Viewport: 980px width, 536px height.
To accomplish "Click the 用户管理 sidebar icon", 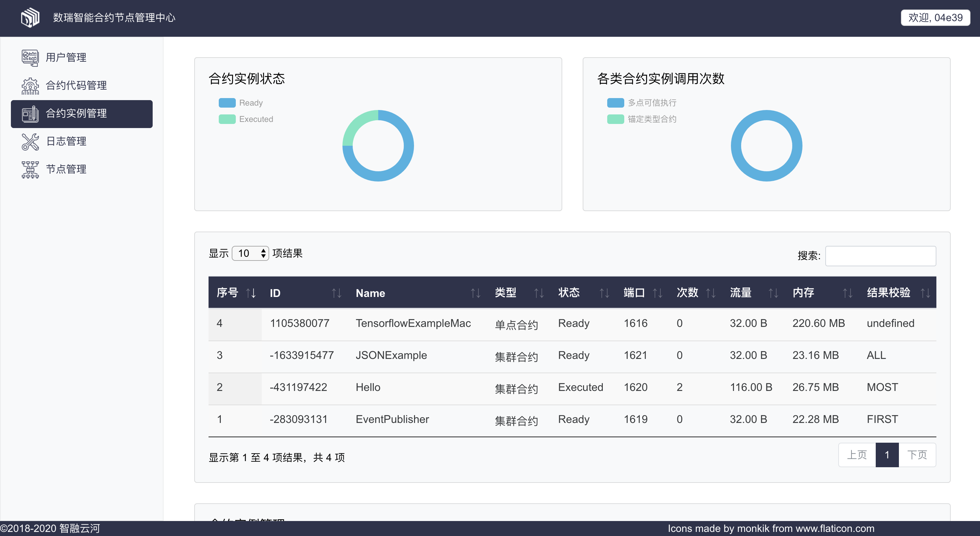I will [x=30, y=58].
